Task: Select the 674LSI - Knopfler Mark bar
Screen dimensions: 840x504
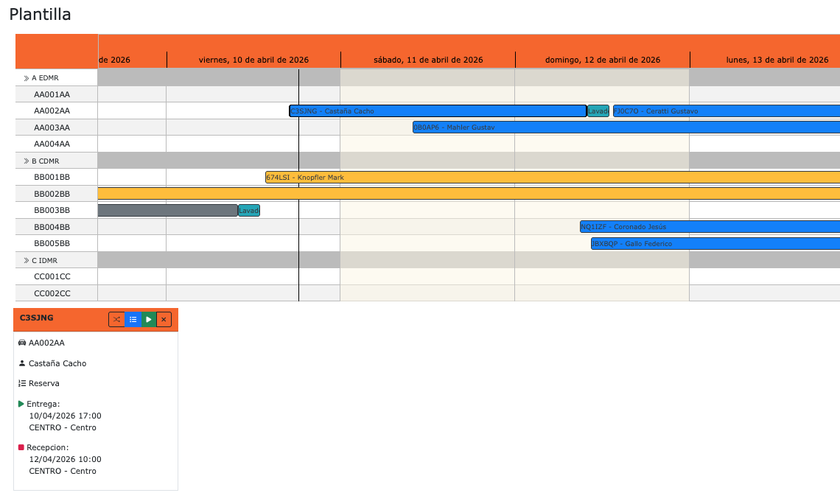Action: 553,178
